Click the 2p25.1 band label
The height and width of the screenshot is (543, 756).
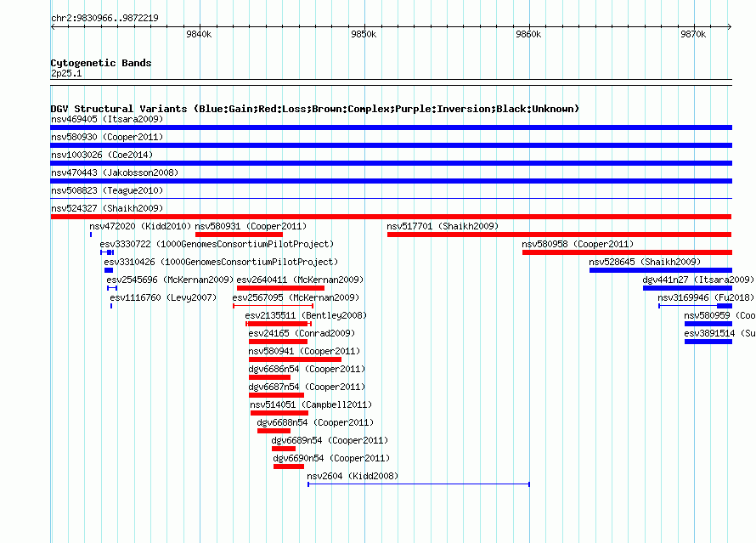click(x=66, y=73)
